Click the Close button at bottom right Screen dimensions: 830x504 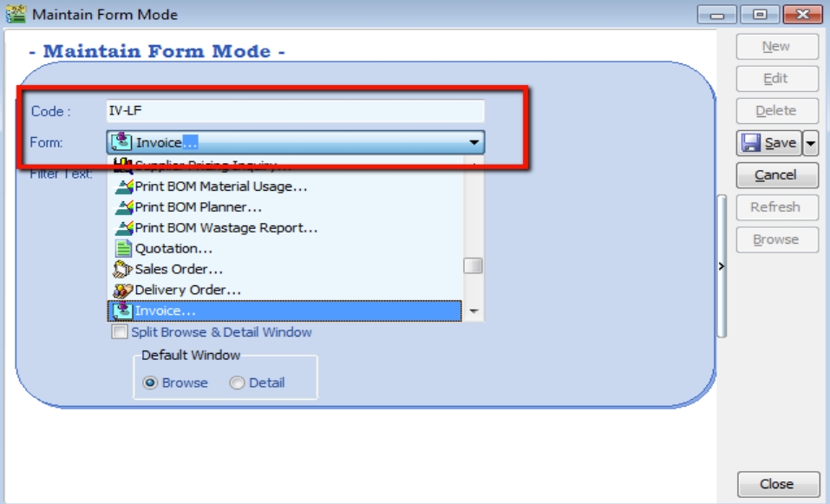[x=776, y=484]
